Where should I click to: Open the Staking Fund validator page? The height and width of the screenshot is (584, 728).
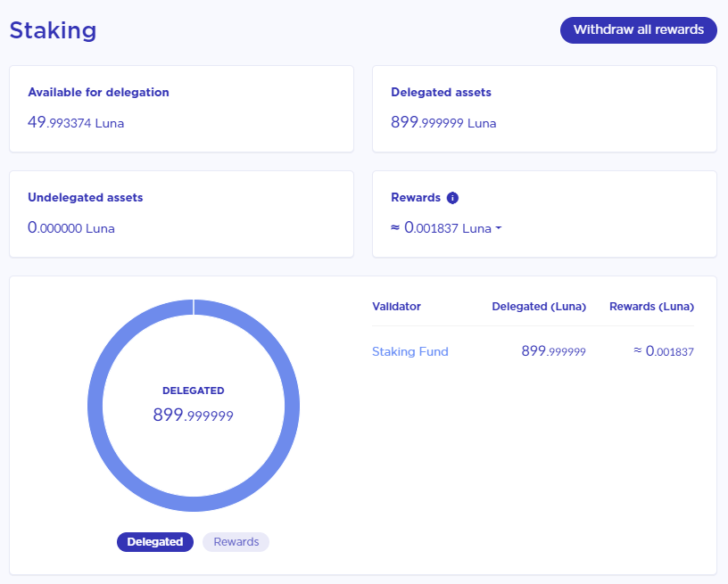pyautogui.click(x=409, y=351)
